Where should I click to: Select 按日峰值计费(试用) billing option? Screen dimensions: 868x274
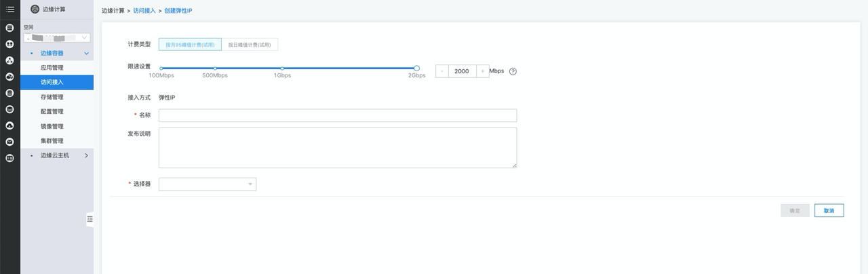[250, 45]
